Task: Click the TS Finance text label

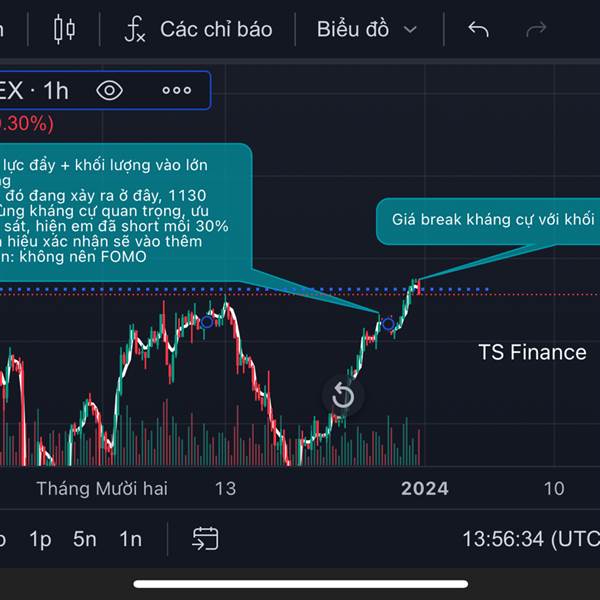Action: (x=532, y=352)
